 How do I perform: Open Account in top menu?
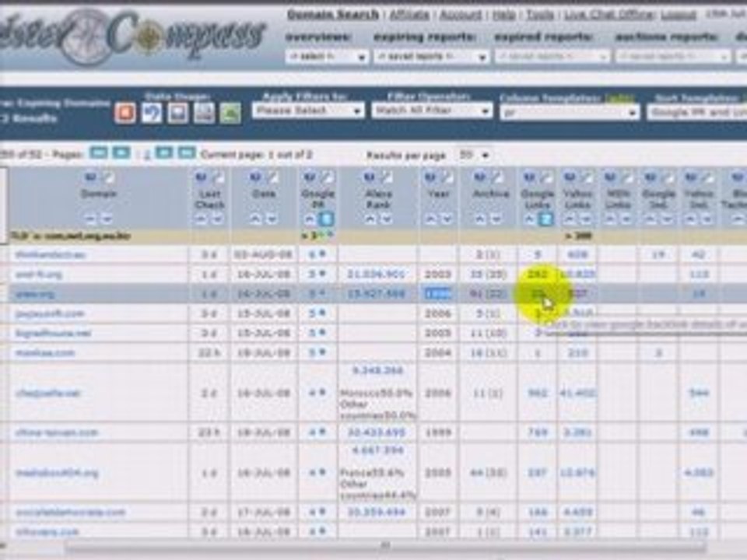pos(460,15)
